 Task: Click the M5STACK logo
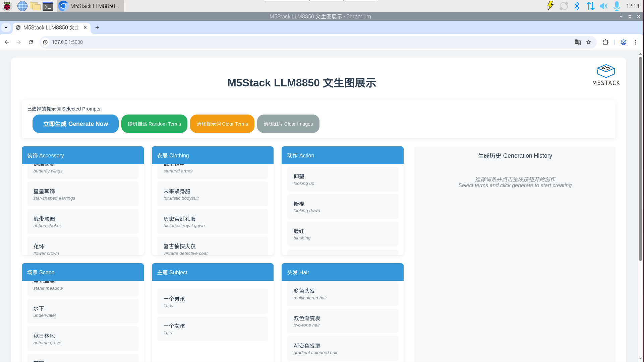[x=606, y=75]
